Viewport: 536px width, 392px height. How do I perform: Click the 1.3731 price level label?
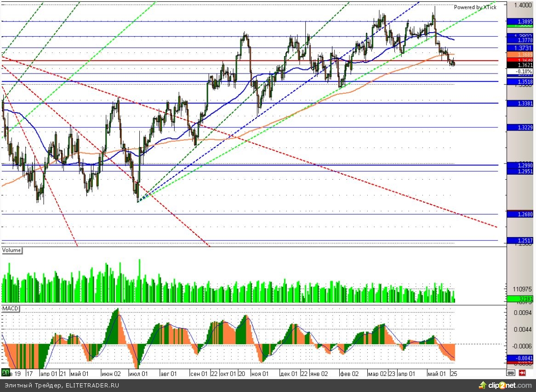pos(520,48)
